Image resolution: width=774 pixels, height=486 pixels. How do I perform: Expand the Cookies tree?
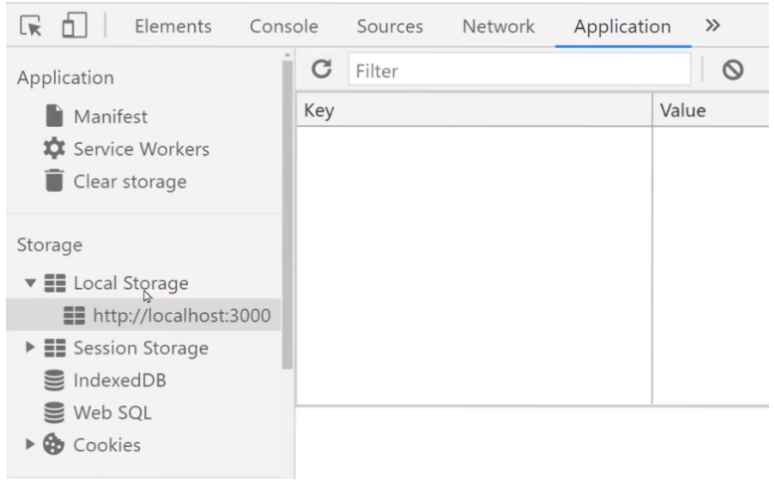30,444
